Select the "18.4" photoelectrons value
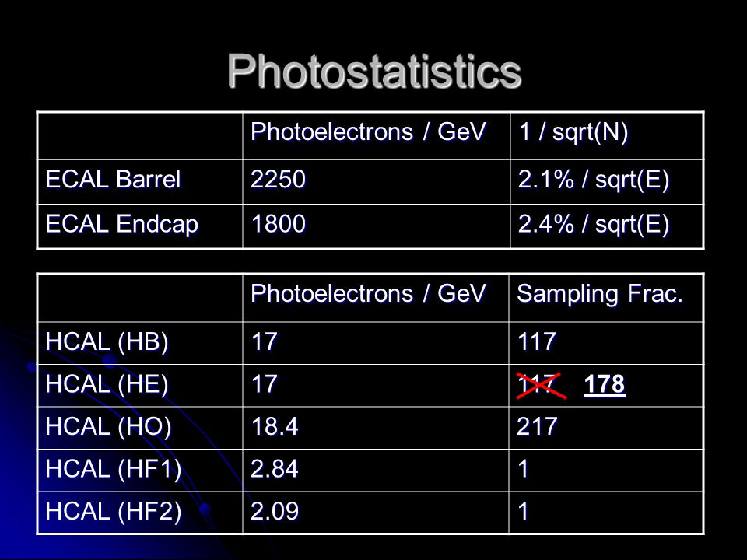The height and width of the screenshot is (560, 747). [275, 426]
